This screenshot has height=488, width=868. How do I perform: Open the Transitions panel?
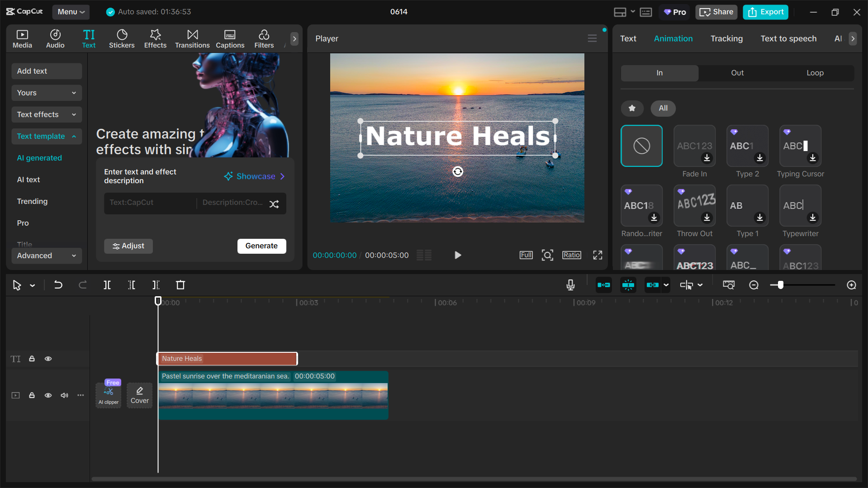tap(192, 38)
